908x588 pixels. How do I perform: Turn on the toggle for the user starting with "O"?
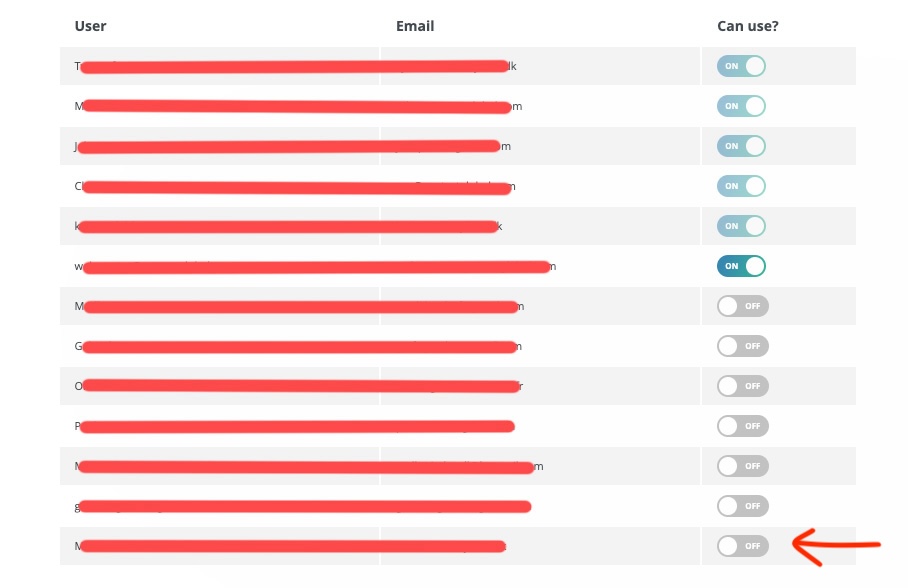coord(743,386)
